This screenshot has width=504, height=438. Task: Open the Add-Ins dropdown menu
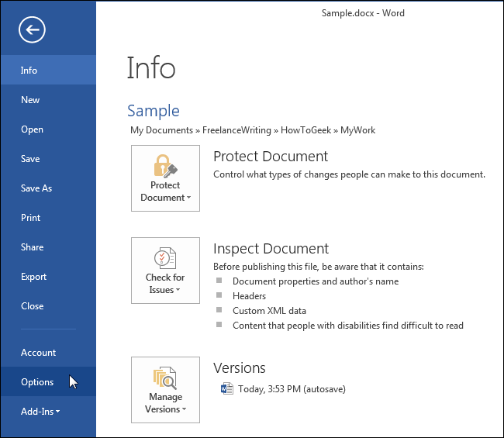[x=40, y=412]
